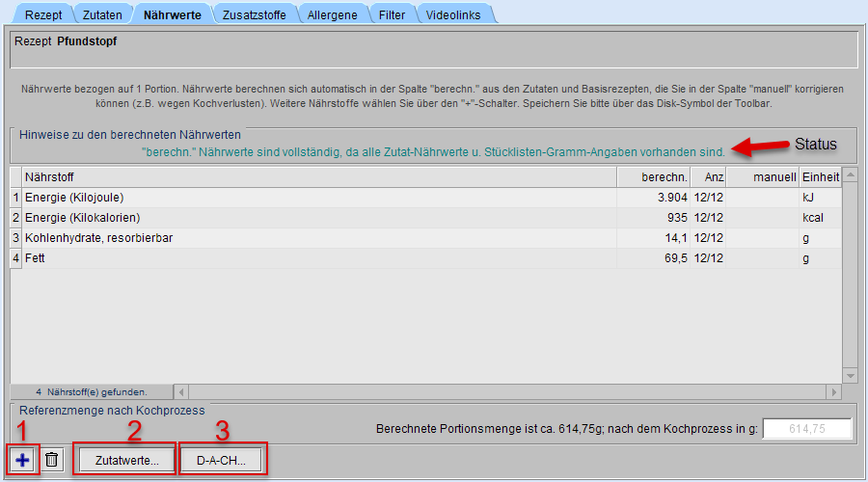
Task: Sort by the Nährstoff column header
Action: click(319, 177)
